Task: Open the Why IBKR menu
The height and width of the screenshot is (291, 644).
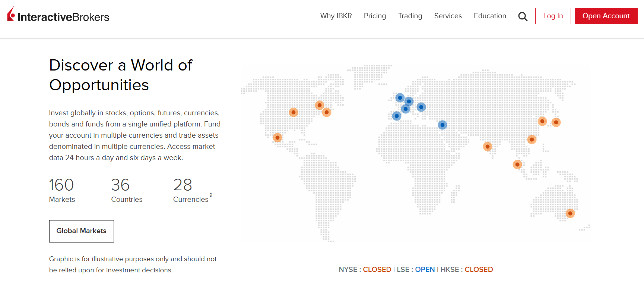Action: coord(336,16)
